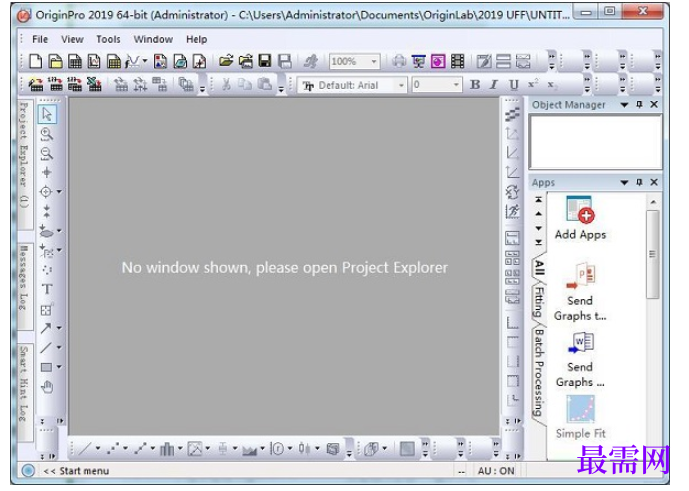Toggle Underline formatting

tap(514, 84)
